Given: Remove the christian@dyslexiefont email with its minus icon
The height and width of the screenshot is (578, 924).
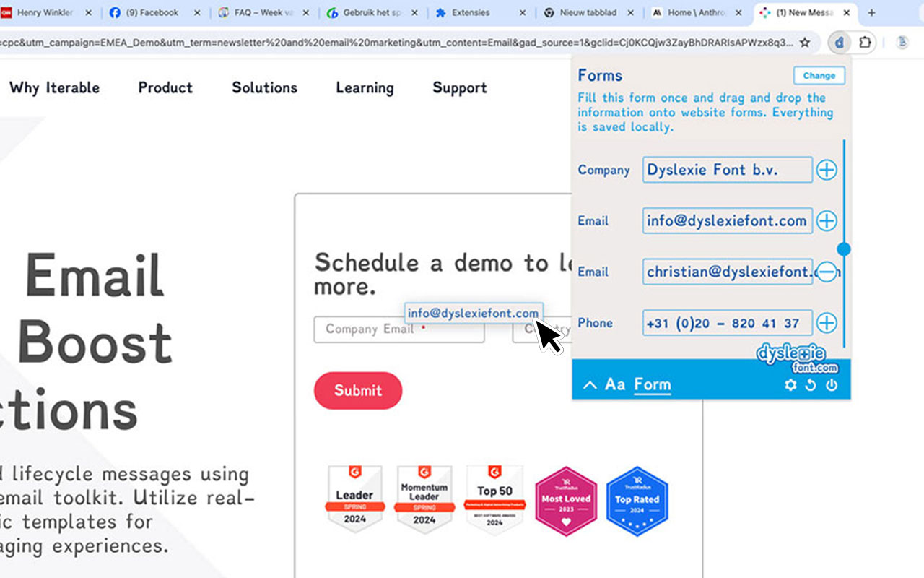Looking at the screenshot, I should point(827,272).
